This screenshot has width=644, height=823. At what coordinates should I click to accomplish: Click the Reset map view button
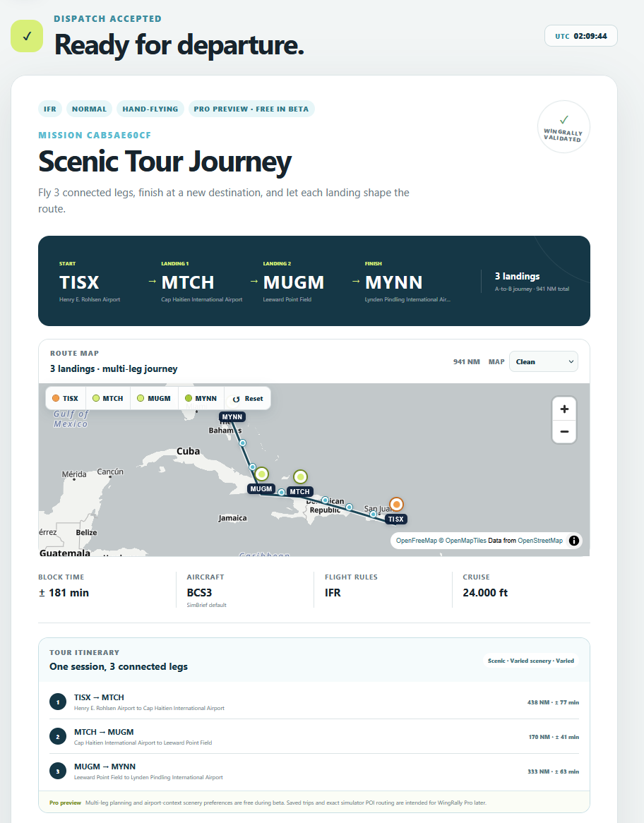(247, 398)
